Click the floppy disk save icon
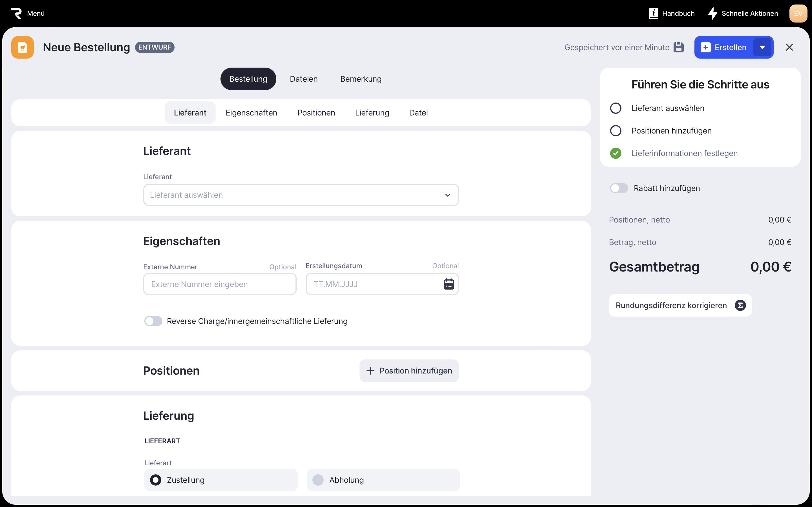Viewport: 812px width, 507px height. click(x=678, y=47)
